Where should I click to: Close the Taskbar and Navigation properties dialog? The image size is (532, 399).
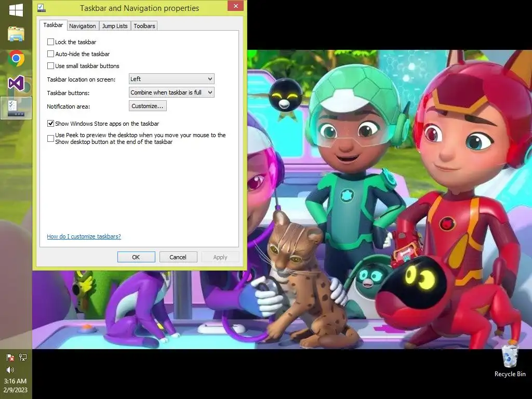click(x=235, y=6)
